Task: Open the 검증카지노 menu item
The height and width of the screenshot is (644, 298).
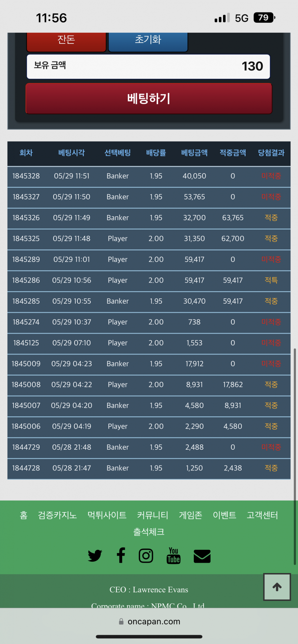Action: [57, 515]
